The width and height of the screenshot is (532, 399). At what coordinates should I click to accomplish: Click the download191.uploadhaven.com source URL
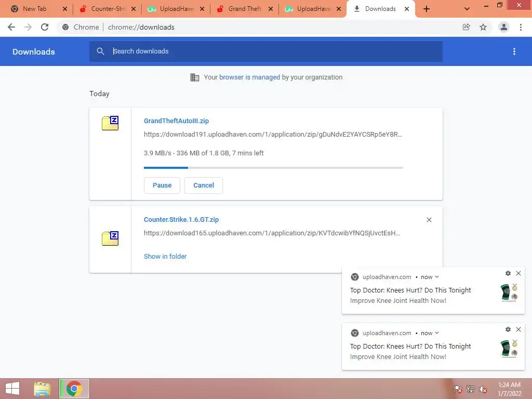coord(273,135)
